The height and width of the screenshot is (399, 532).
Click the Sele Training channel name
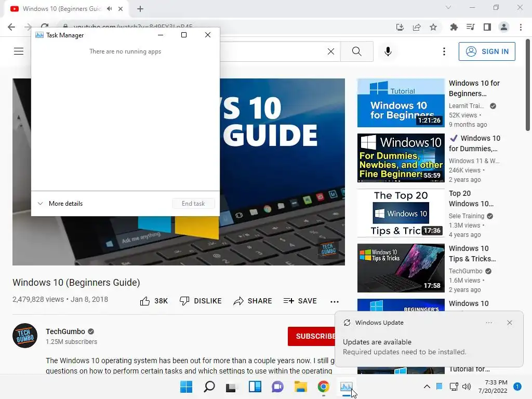pos(466,216)
